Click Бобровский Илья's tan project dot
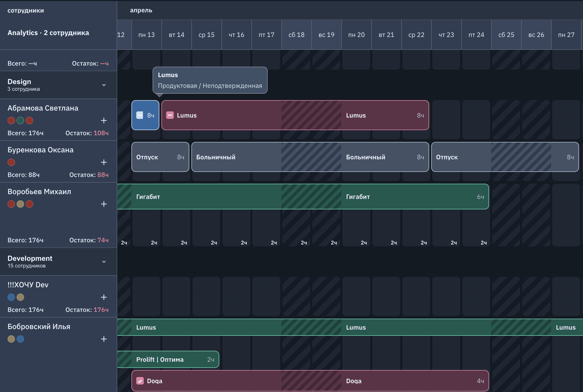The image size is (583, 392). coord(11,339)
